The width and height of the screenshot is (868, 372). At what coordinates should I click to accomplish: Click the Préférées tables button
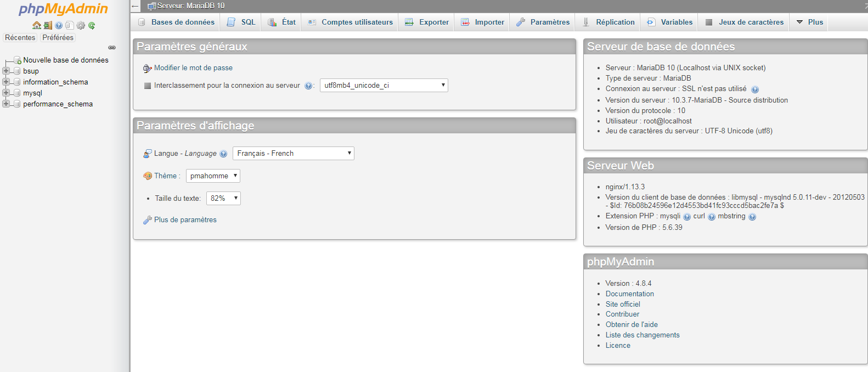(58, 37)
